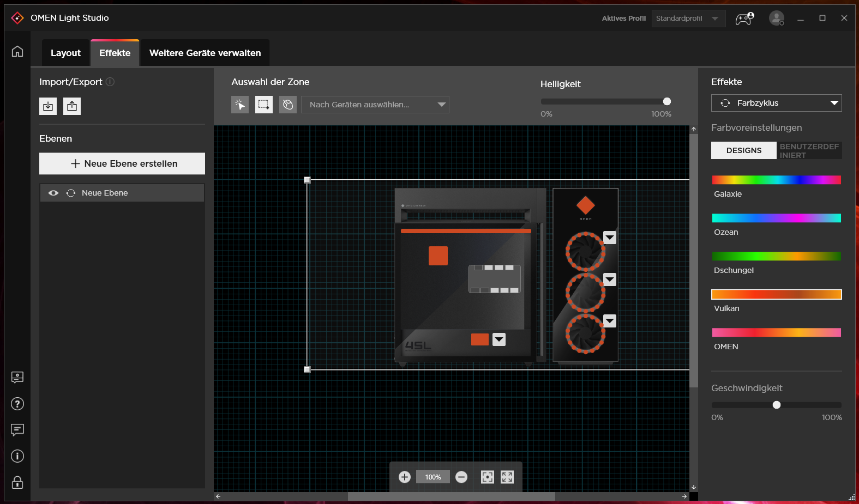
Task: Click the export file icon
Action: 72,106
